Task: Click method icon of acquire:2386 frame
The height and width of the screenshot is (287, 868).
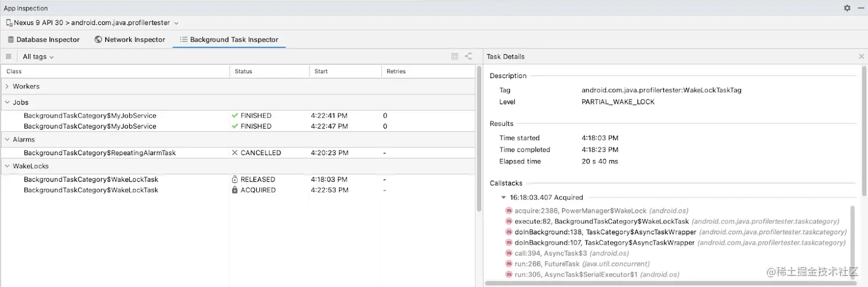Action: point(509,211)
